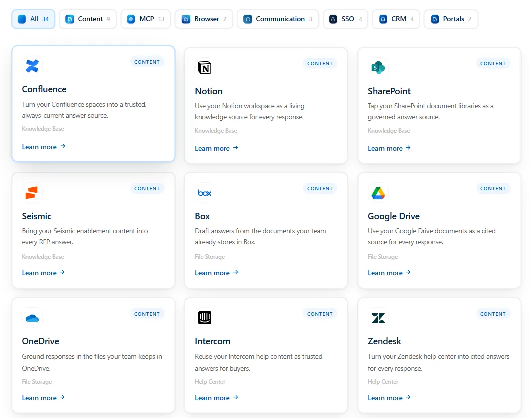Click the Box logo icon
Image resolution: width=532 pixels, height=418 pixels.
tap(205, 193)
